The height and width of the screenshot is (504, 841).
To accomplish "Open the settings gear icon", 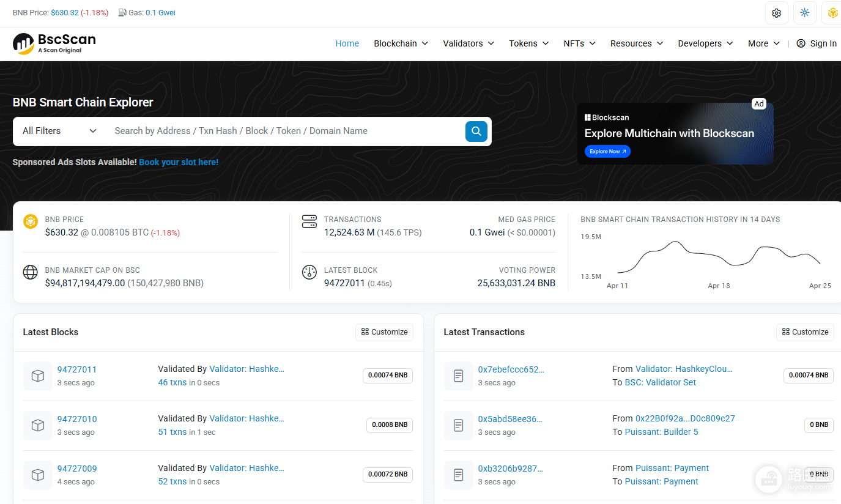I will click(776, 13).
